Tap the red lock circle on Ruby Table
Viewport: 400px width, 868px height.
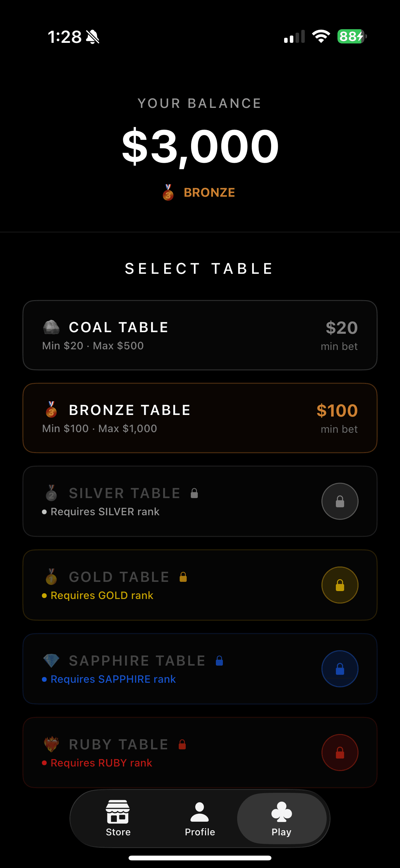[x=340, y=752]
